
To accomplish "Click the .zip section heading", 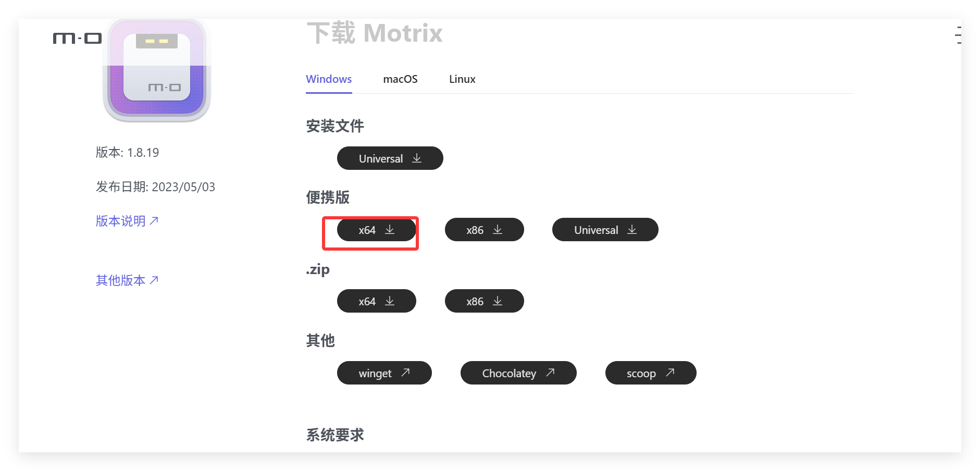I will click(318, 269).
